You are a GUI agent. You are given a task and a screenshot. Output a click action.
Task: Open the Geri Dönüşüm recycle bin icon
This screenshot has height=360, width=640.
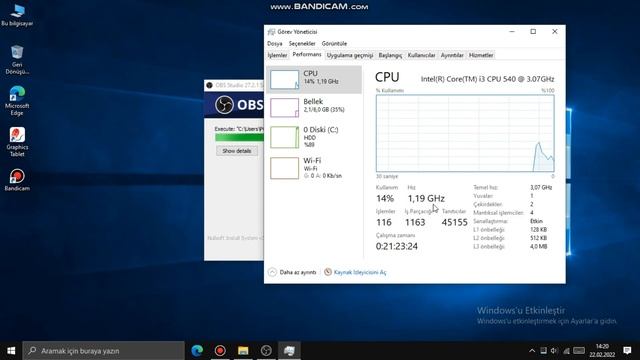pos(17,60)
